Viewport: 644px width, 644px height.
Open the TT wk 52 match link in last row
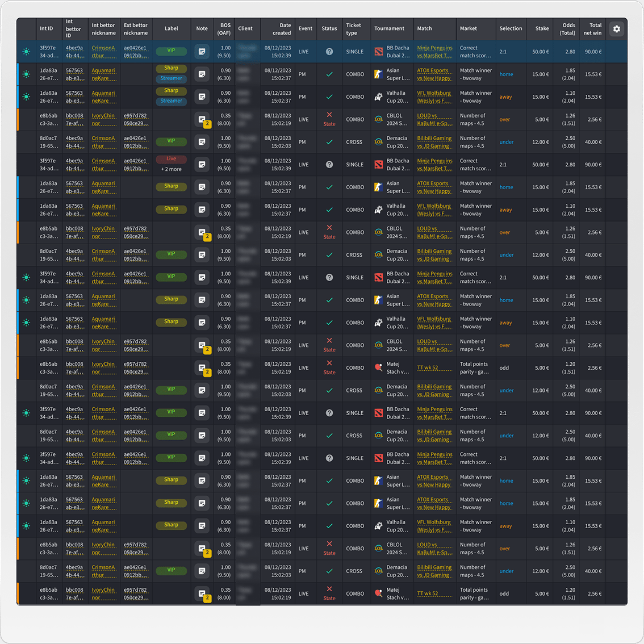[428, 593]
